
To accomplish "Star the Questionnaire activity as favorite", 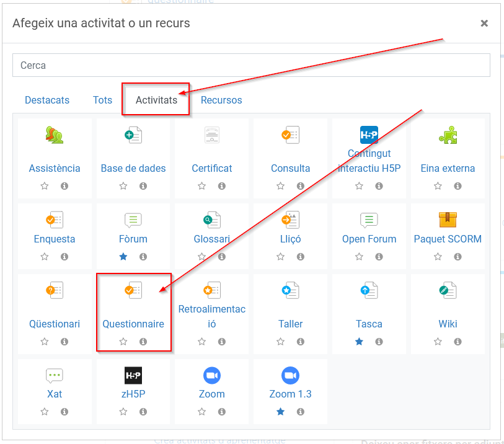I will [x=123, y=342].
